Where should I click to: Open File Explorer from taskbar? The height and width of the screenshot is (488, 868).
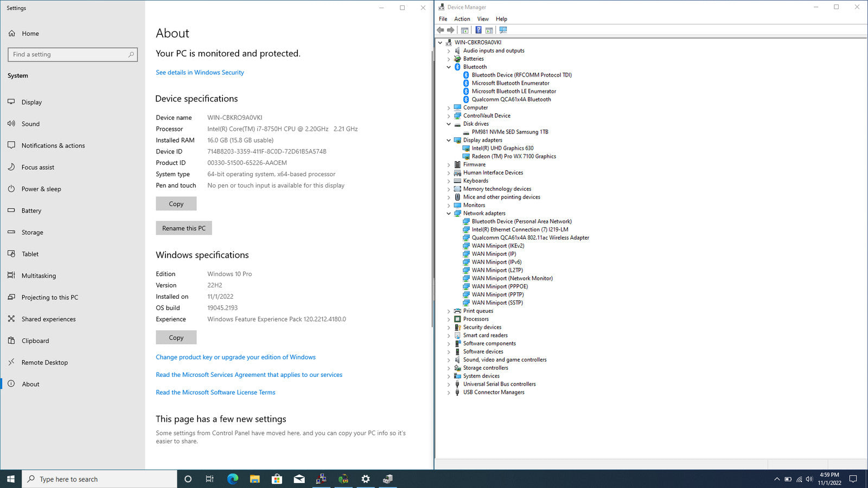pyautogui.click(x=255, y=479)
